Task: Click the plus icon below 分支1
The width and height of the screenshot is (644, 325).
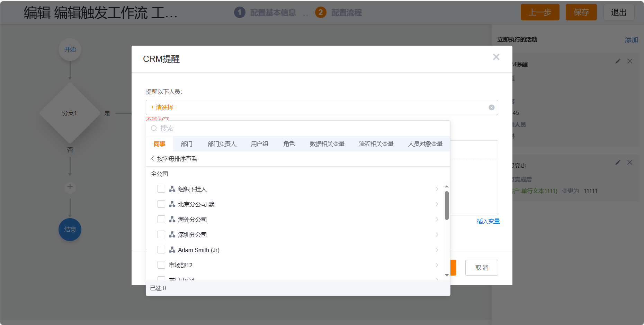Action: (x=70, y=187)
